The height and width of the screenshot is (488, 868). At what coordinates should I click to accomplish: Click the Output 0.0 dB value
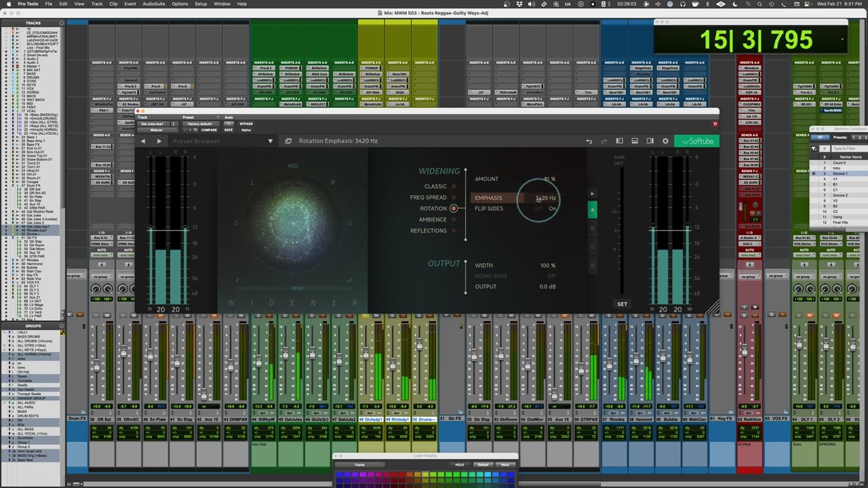pyautogui.click(x=547, y=287)
